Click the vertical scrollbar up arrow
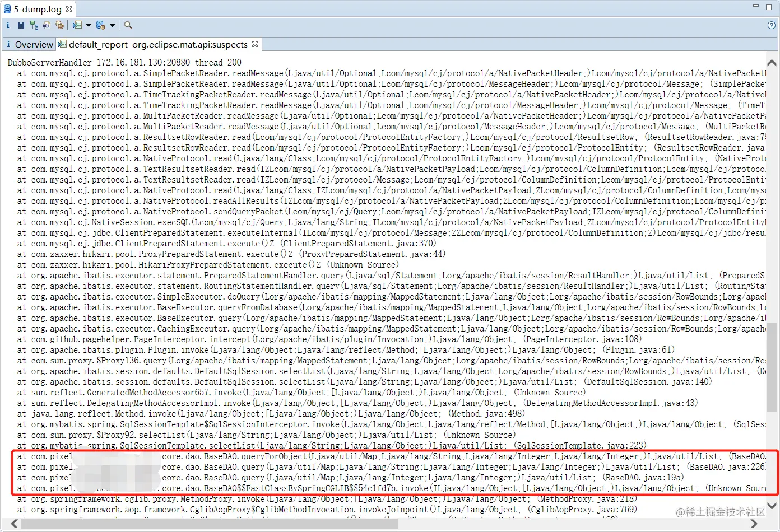 point(772,63)
